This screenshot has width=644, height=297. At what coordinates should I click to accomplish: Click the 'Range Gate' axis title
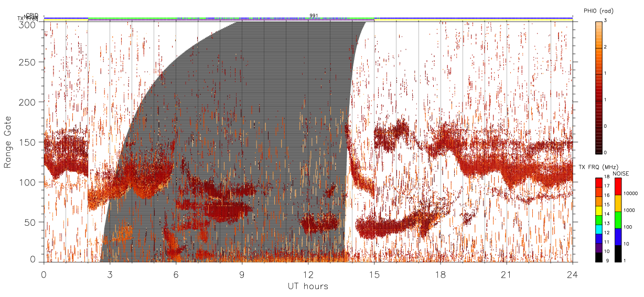coord(7,142)
